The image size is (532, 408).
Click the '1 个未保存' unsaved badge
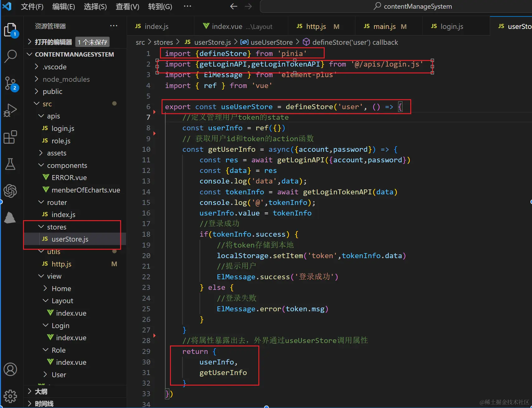[92, 42]
